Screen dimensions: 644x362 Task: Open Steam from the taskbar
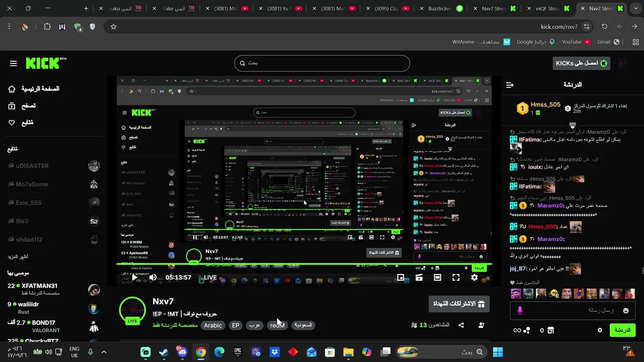pos(164,352)
